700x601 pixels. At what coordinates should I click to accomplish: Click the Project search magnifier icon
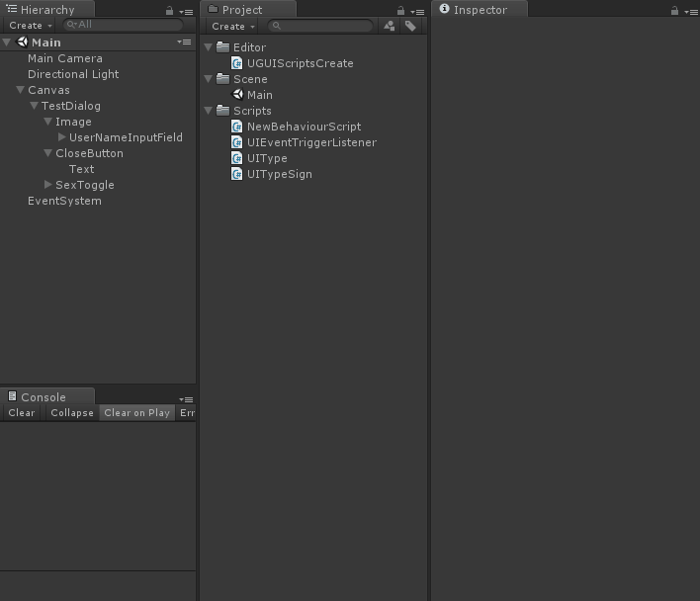click(x=276, y=26)
